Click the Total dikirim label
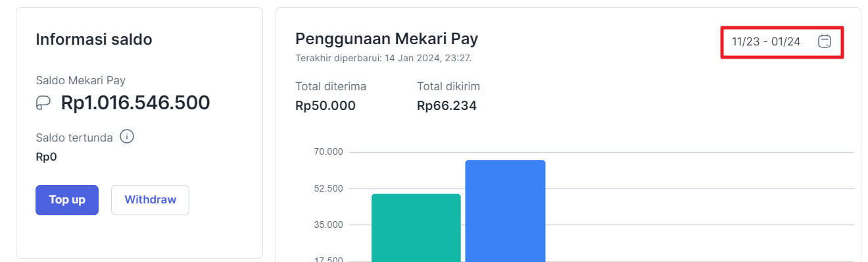The height and width of the screenshot is (262, 868). [448, 86]
